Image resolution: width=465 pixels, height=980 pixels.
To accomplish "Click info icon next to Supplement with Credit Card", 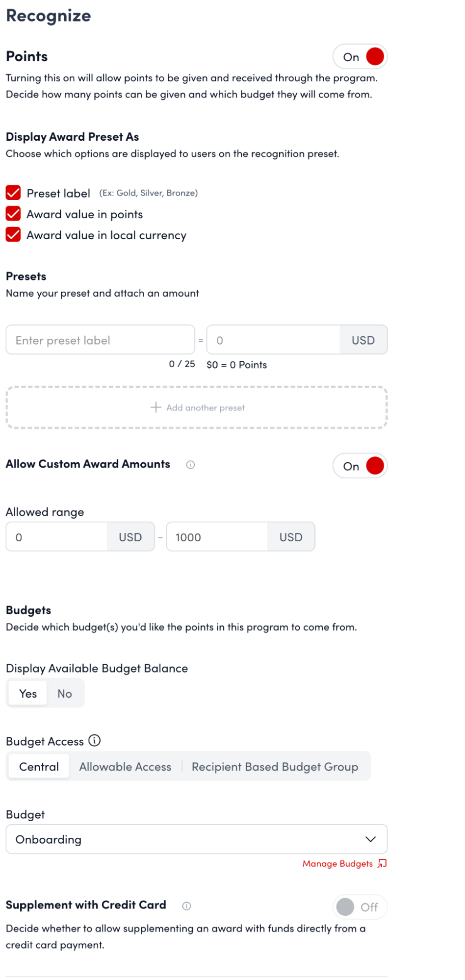I will 186,906.
